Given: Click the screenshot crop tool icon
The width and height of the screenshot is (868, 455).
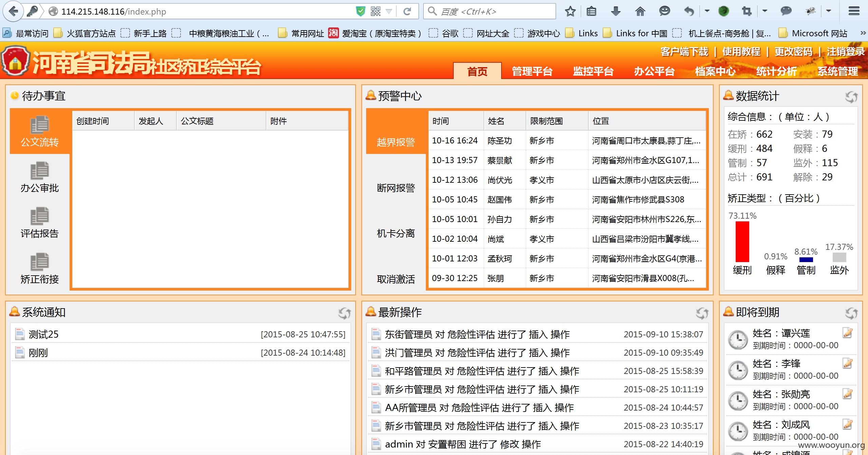Looking at the screenshot, I should point(747,12).
